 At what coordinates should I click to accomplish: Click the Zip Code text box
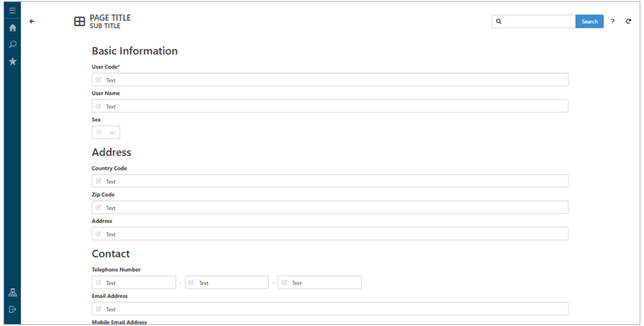pyautogui.click(x=330, y=208)
